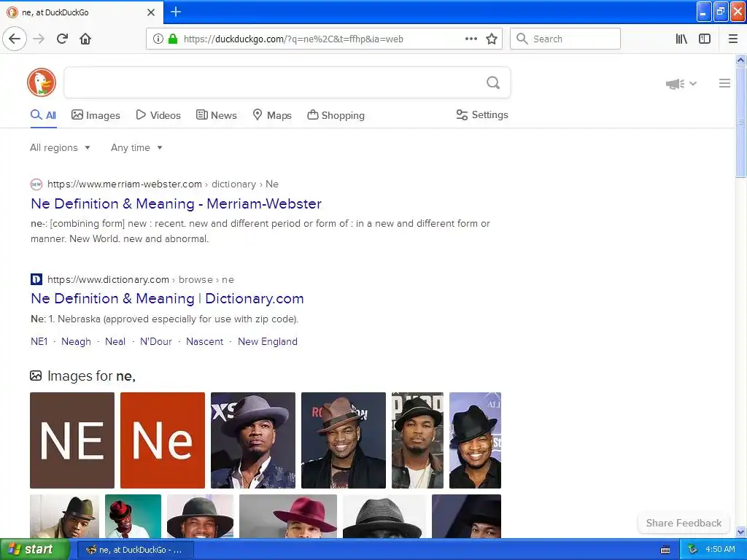Open 'Ne Definition & Meaning | Dictionary.com' result
The width and height of the screenshot is (747, 560).
coord(167,298)
